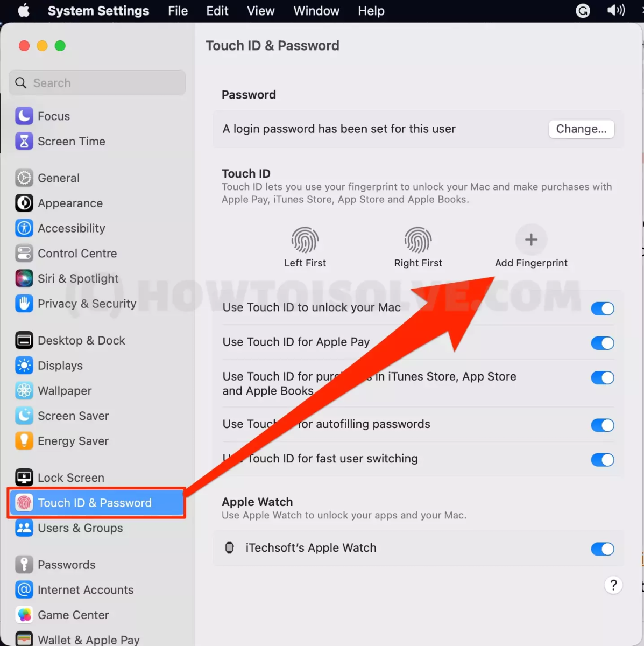644x646 pixels.
Task: Disable Touch ID for Apple Pay switch
Action: 603,343
